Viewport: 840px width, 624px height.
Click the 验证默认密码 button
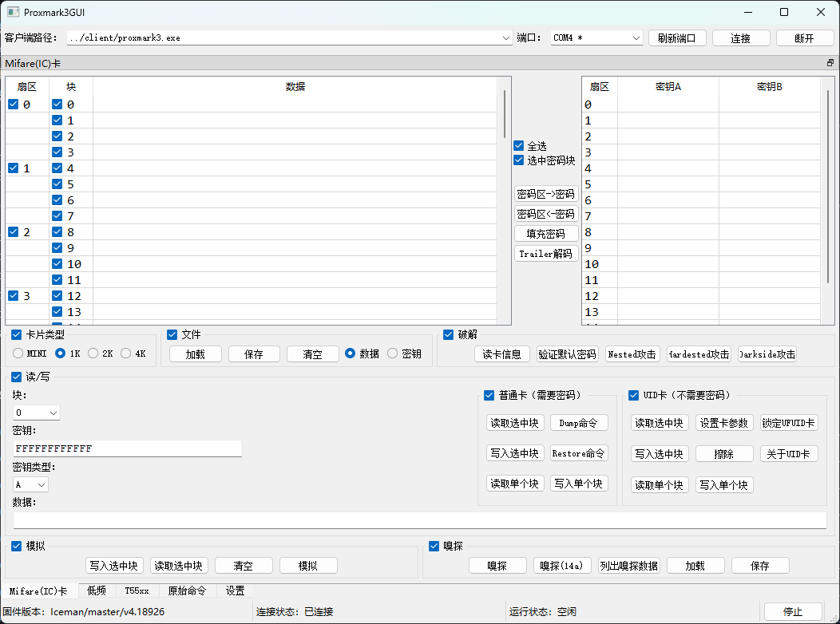568,353
